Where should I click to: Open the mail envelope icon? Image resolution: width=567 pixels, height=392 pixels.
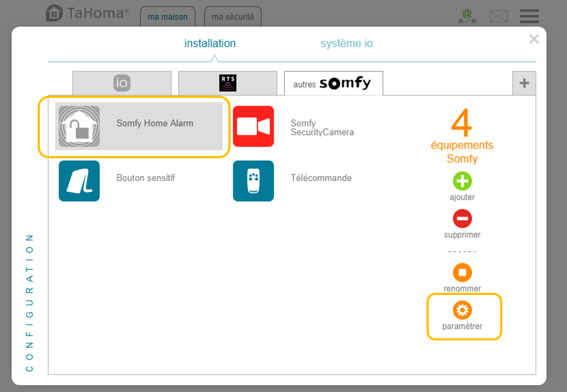pyautogui.click(x=498, y=17)
